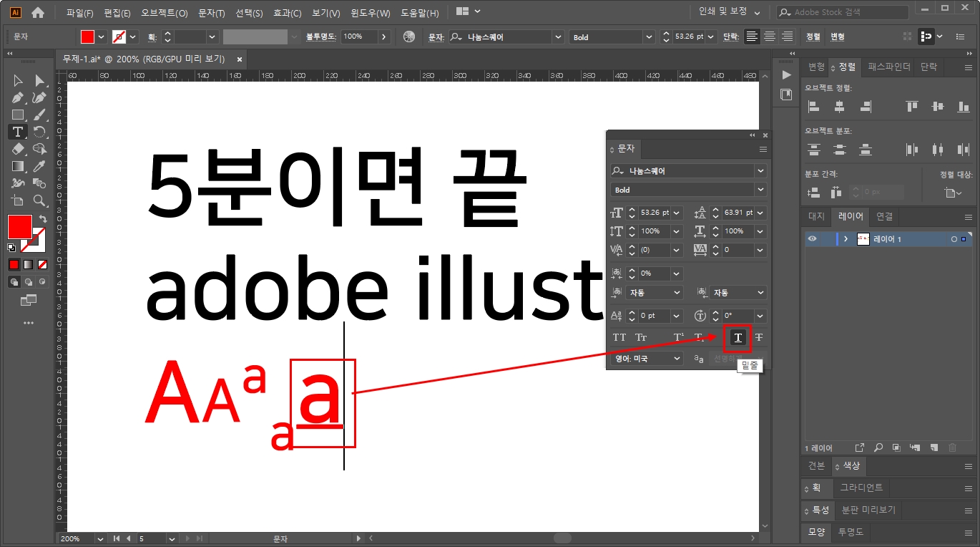
Task: Open font family dropdown in Character panel
Action: (760, 171)
